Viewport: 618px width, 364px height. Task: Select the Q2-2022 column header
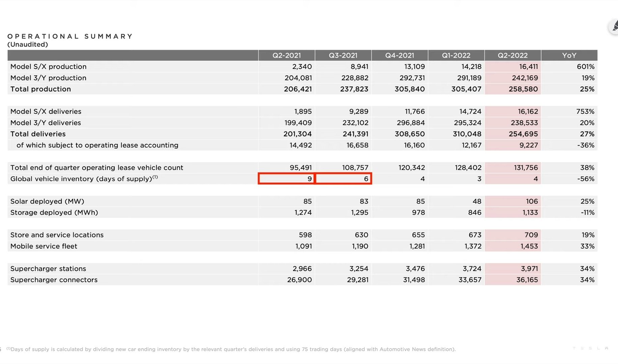[512, 55]
